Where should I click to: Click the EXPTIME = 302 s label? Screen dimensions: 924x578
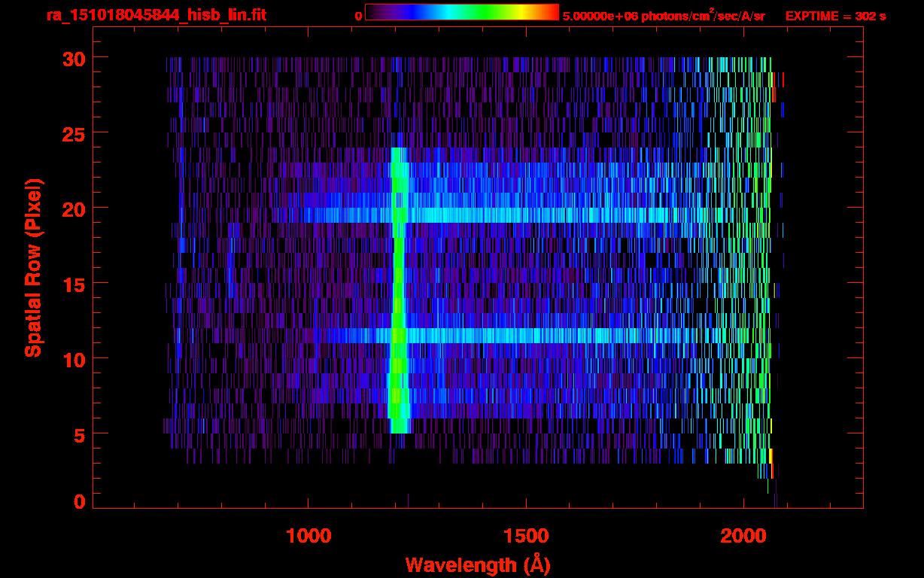pyautogui.click(x=835, y=16)
